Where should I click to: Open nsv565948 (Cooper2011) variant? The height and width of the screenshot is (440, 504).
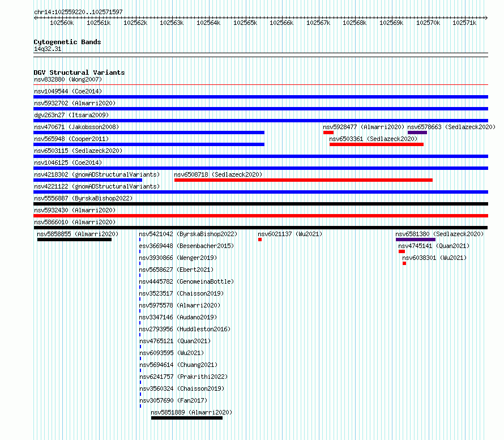pos(71,139)
